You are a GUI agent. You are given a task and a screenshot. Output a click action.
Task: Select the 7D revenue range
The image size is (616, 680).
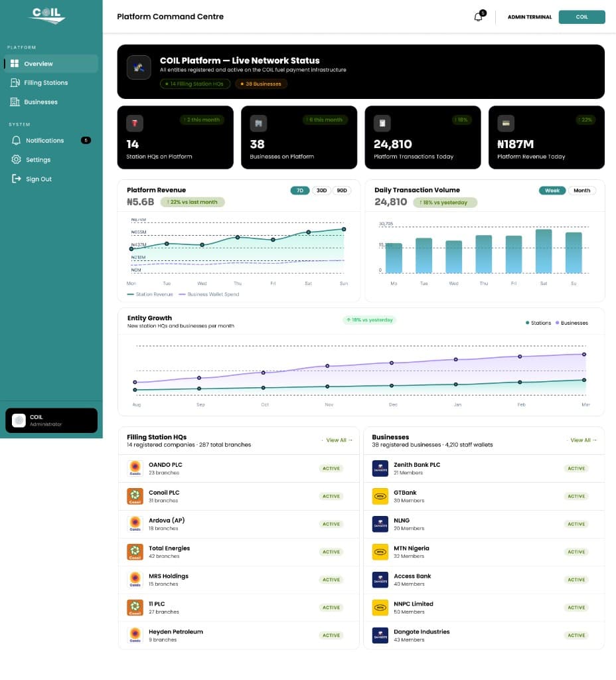(300, 191)
